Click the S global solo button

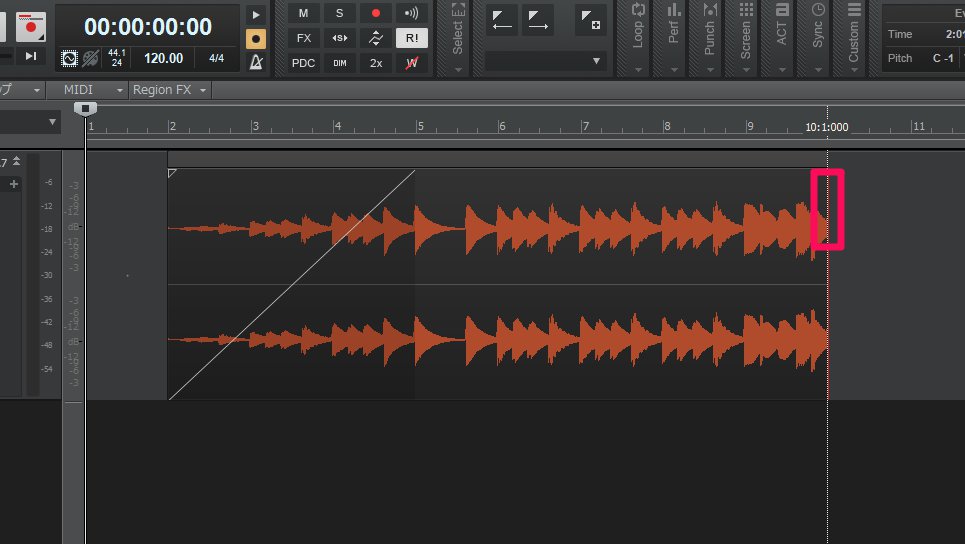339,13
